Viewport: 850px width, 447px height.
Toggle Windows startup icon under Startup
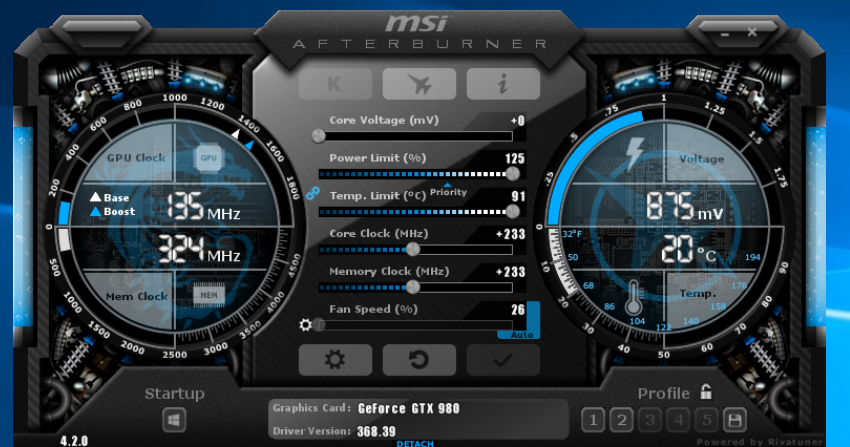(174, 420)
